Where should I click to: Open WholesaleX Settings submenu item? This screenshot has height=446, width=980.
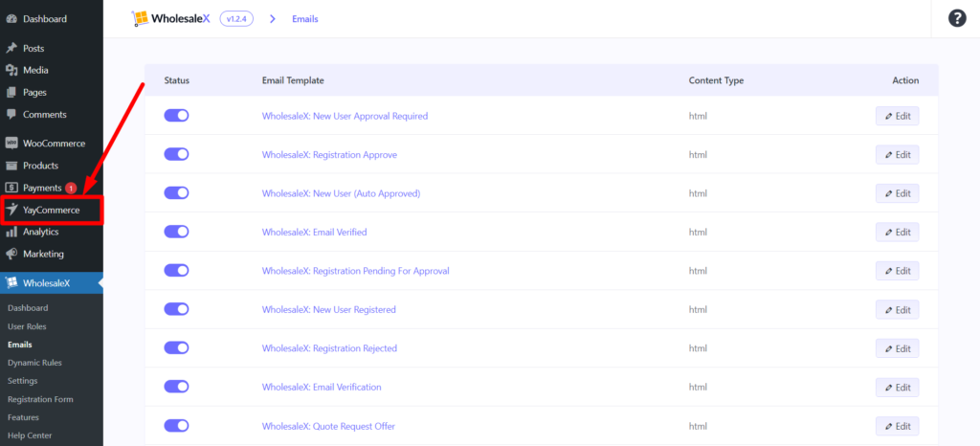[x=23, y=380]
